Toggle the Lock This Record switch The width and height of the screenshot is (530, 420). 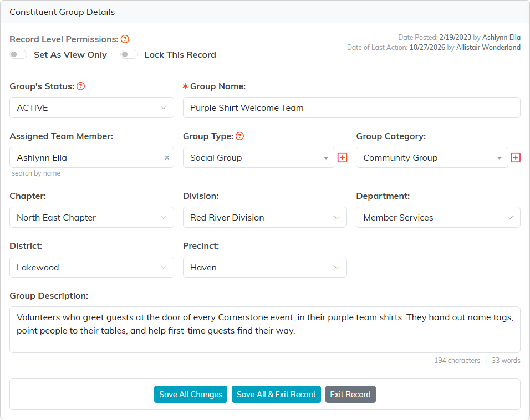[x=129, y=54]
